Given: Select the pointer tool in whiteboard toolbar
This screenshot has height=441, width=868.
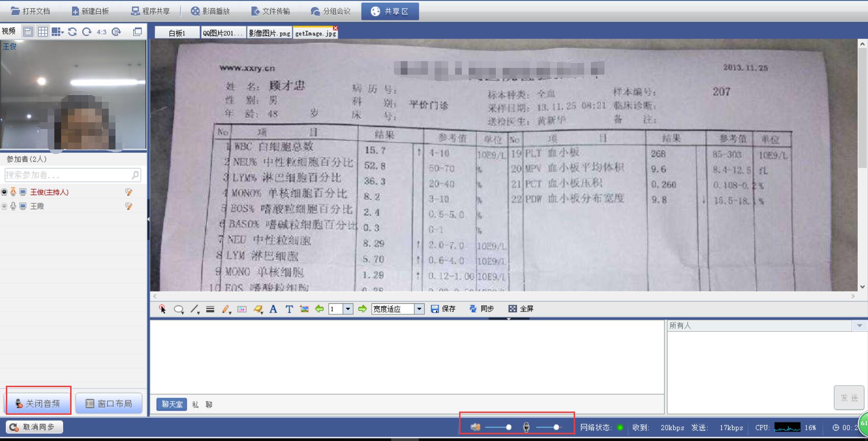Looking at the screenshot, I should (x=162, y=309).
